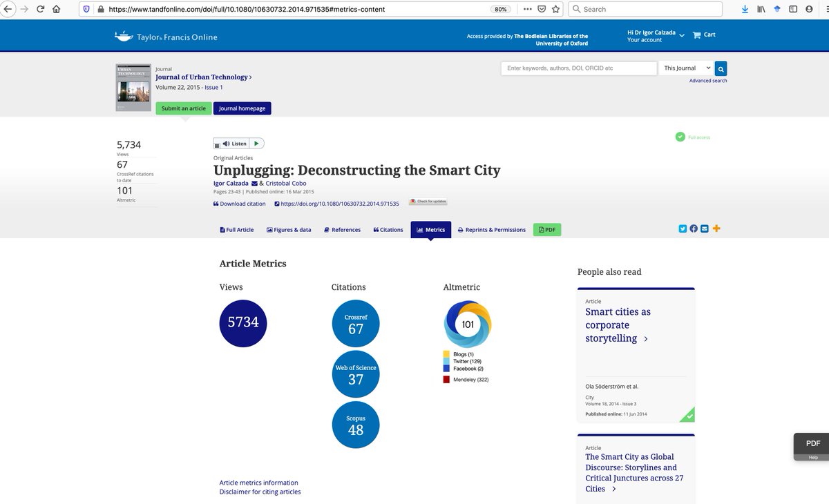Click the Altmetric donut score 101

point(468,324)
